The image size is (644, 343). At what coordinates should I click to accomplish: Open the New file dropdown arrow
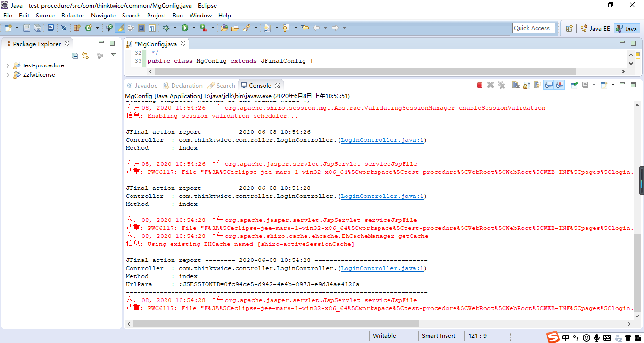click(x=17, y=28)
